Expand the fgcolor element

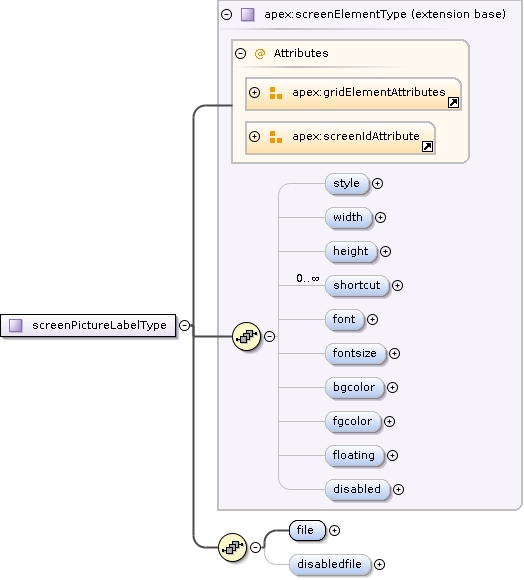coord(389,421)
